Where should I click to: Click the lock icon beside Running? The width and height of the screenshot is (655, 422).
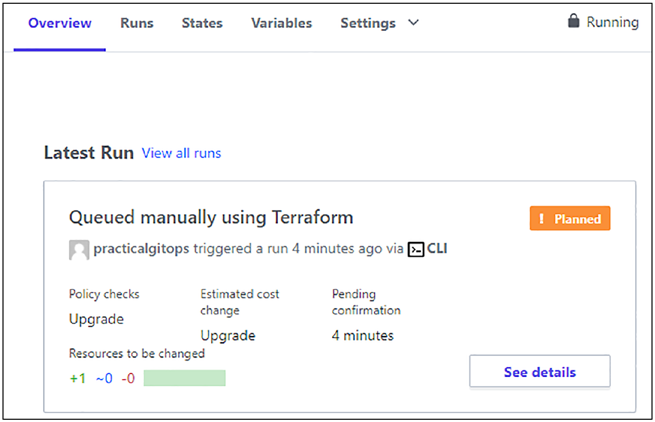(x=574, y=20)
